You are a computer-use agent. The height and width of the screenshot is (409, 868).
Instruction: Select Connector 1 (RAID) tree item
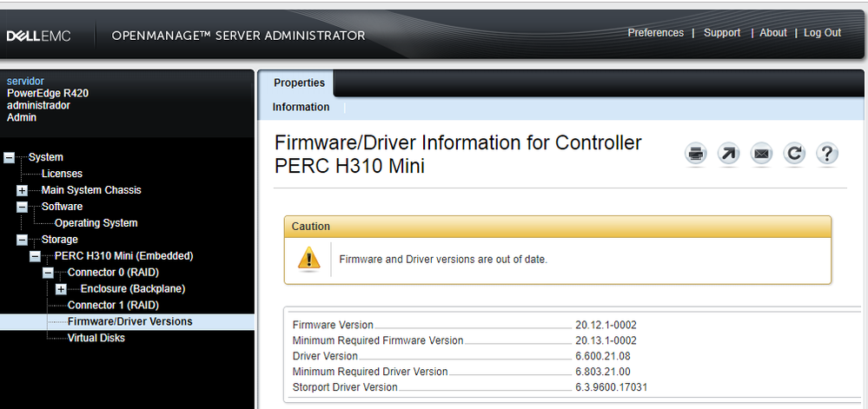(114, 305)
